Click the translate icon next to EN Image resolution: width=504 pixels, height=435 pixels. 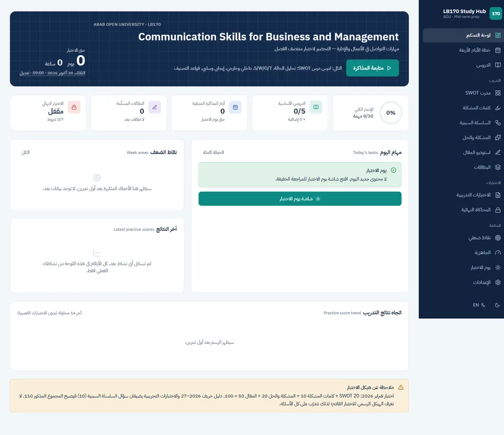tap(483, 305)
